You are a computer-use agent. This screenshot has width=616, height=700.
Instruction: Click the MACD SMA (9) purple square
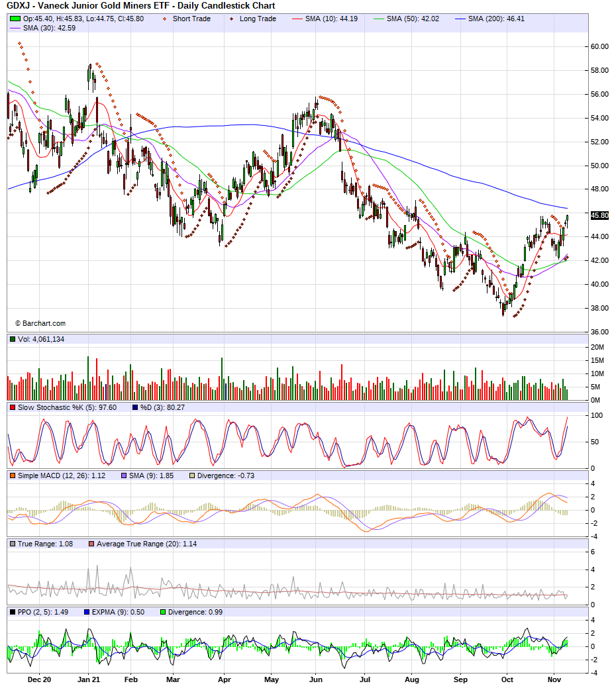tap(124, 476)
